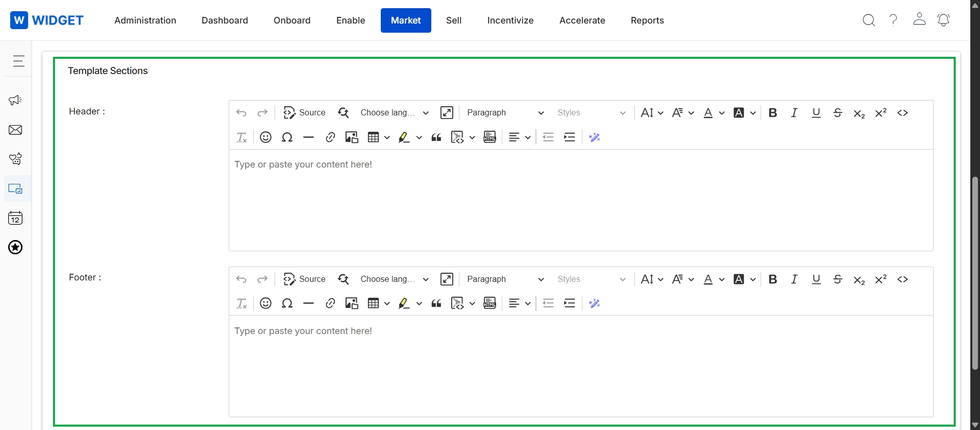Toggle strikethrough in Header editor
The width and height of the screenshot is (980, 430).
838,113
